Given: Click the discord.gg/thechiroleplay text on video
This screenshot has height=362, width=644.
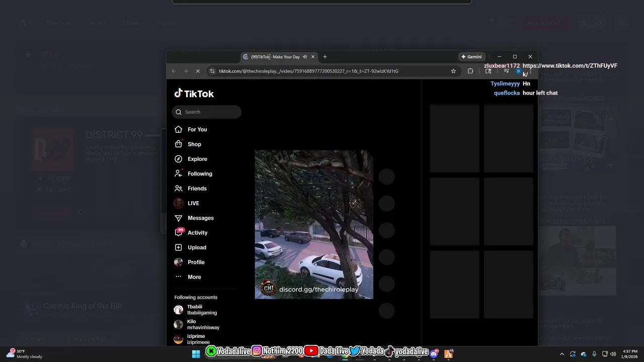Looking at the screenshot, I should 318,290.
